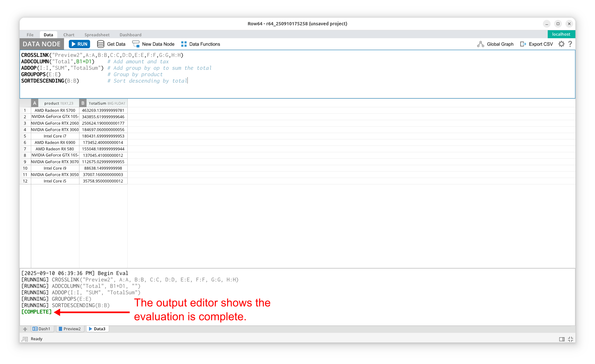Click the help question mark icon
The height and width of the screenshot is (364, 595).
570,44
